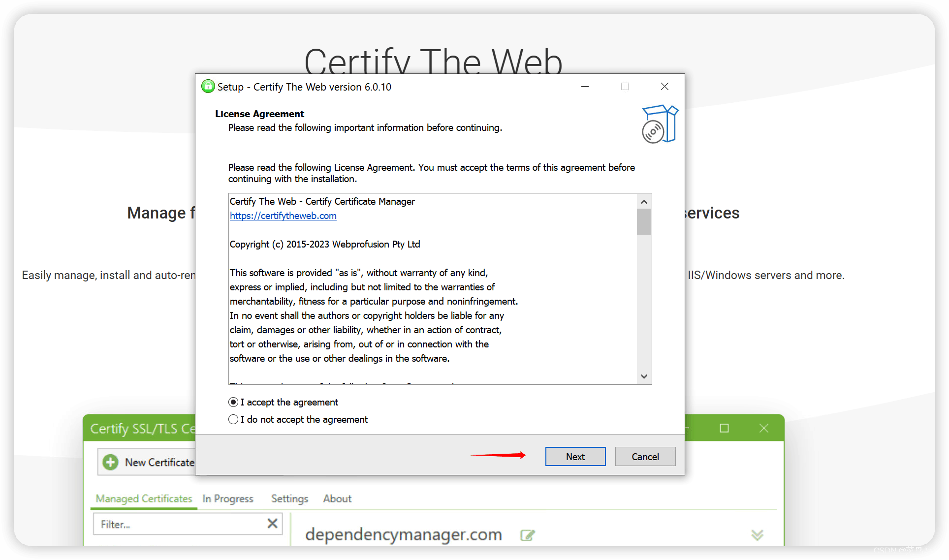Screen dimensions: 949x560
Task: Cancel the Certify The Web setup
Action: point(645,456)
